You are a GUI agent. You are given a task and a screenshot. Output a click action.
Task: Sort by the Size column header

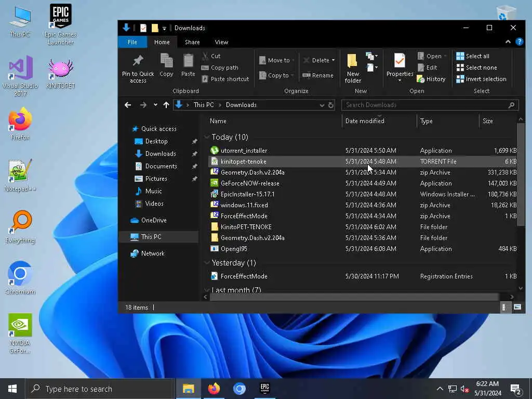[x=498, y=121]
